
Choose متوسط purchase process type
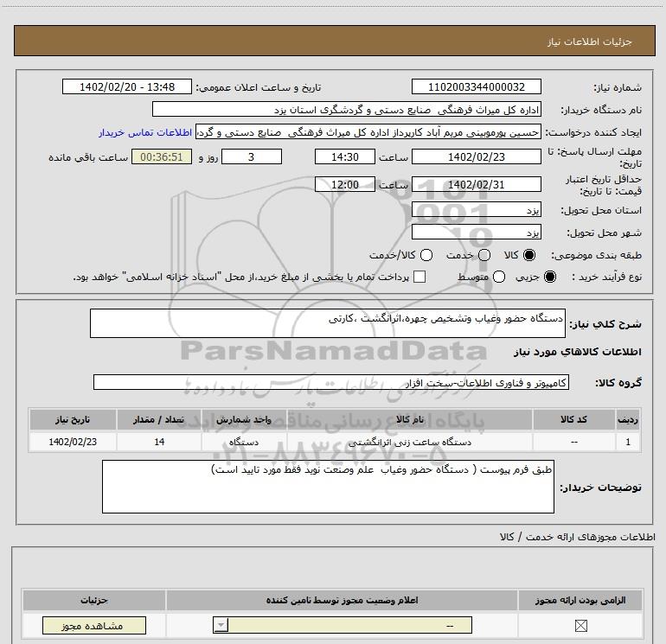(x=499, y=277)
